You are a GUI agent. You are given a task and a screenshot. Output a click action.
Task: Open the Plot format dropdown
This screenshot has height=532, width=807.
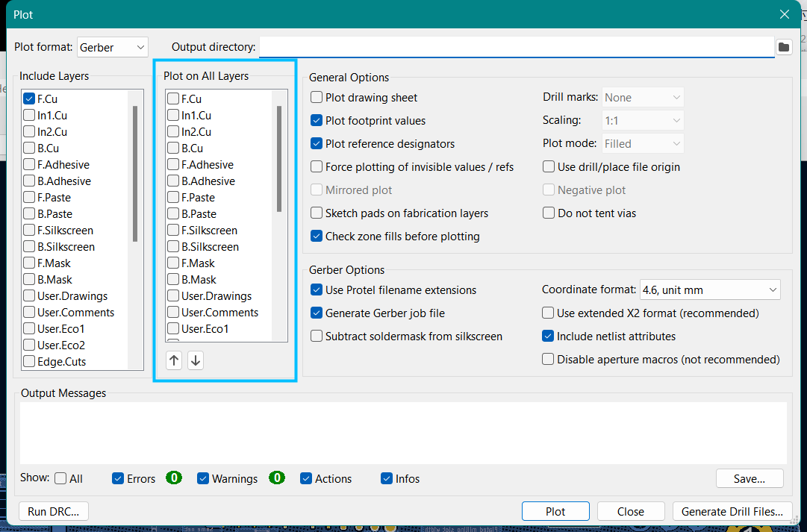[113, 47]
